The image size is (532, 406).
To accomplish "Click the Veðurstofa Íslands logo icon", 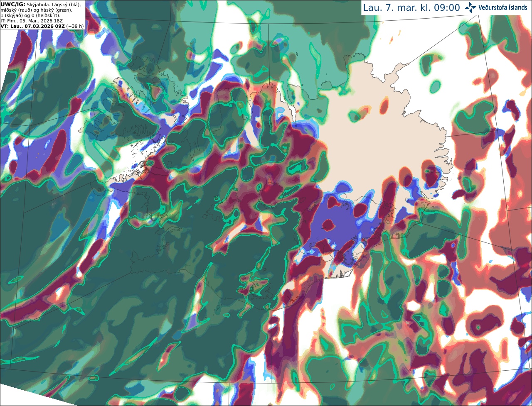I will tap(470, 7).
